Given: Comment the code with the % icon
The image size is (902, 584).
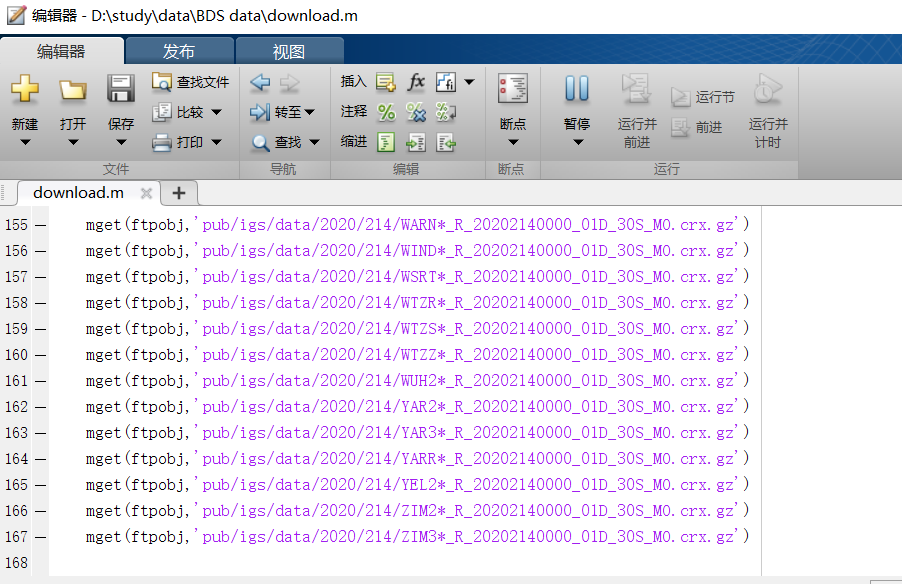Looking at the screenshot, I should point(386,112).
